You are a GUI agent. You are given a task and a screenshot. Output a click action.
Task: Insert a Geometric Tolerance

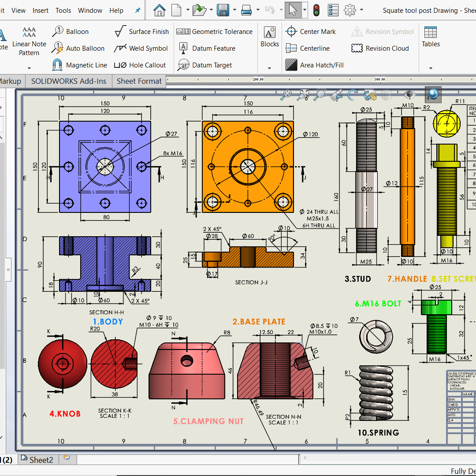pos(214,32)
